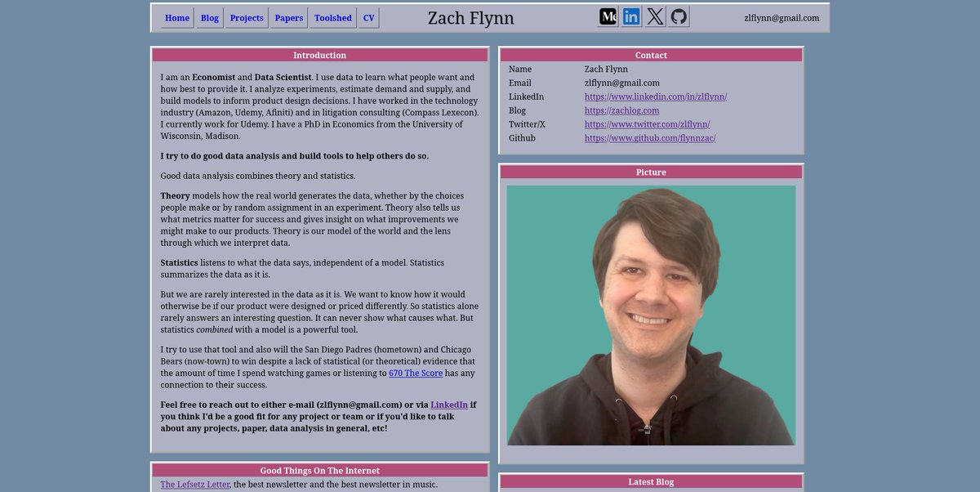
Task: Click the LinkedIn icon in the header
Action: 630,15
